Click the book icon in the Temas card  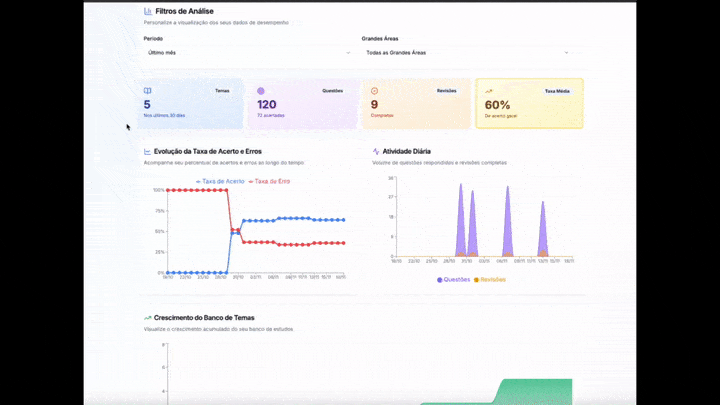148,91
